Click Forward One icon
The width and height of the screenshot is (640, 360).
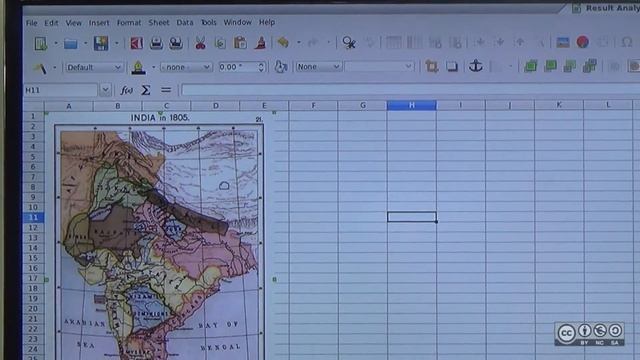click(x=550, y=66)
